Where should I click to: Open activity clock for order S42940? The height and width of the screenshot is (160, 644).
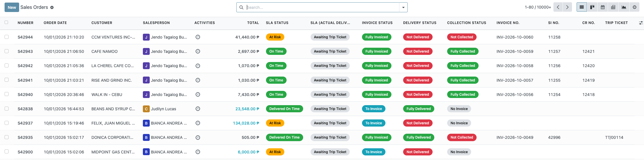tap(198, 95)
